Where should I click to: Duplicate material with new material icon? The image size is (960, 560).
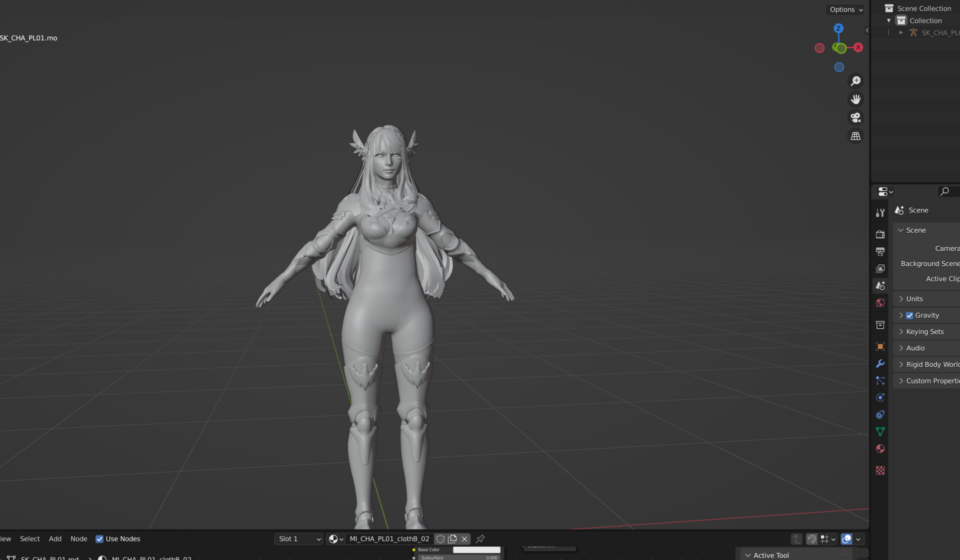coord(452,539)
